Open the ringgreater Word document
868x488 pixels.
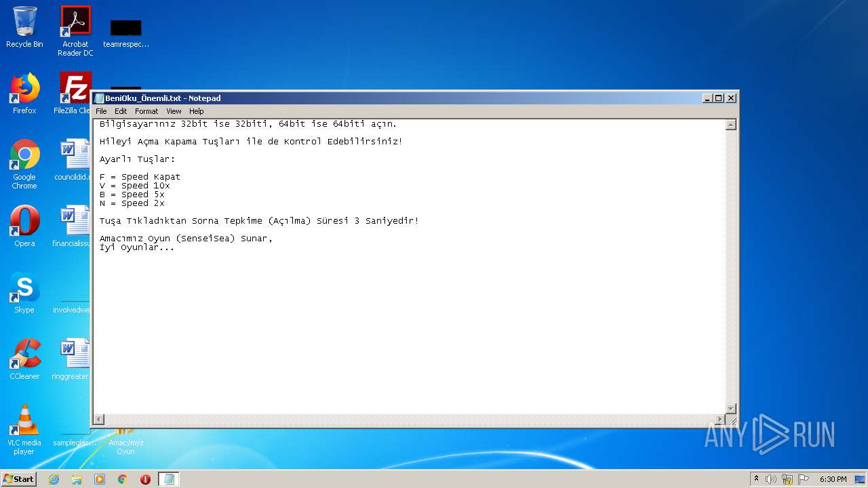pos(73,359)
